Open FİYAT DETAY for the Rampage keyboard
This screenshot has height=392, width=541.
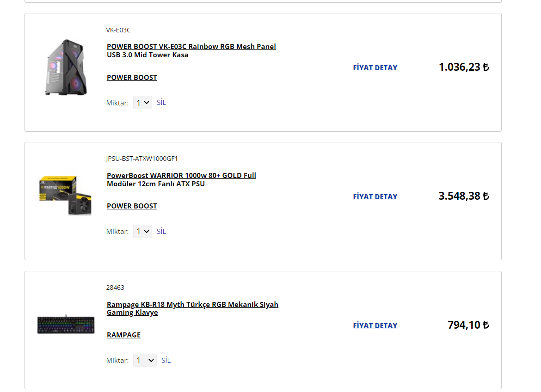click(375, 325)
